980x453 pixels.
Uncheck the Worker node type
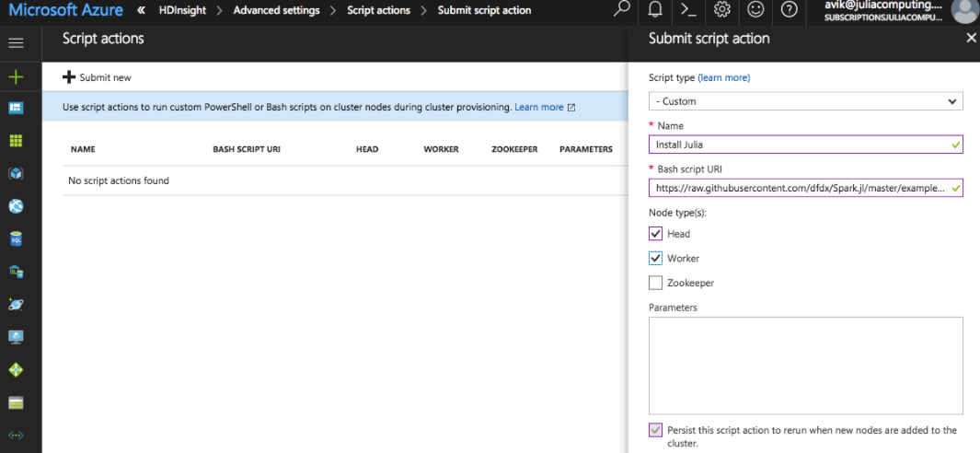[655, 258]
